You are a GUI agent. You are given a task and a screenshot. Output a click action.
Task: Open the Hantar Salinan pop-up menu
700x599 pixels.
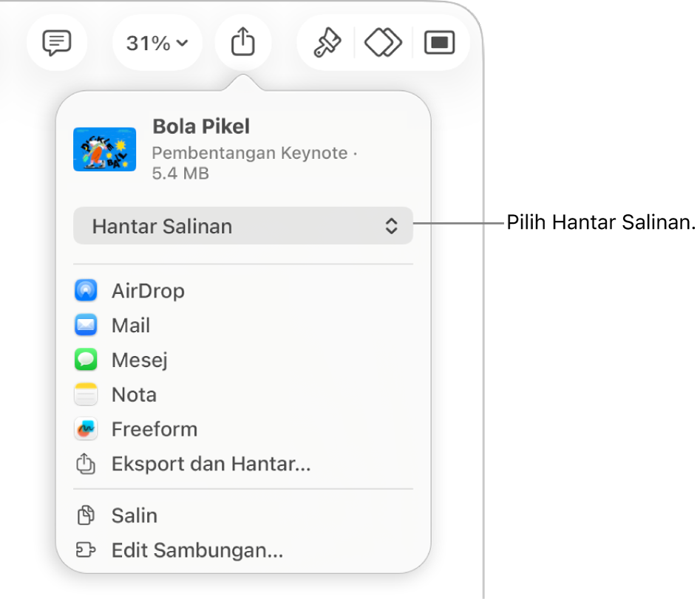(243, 226)
